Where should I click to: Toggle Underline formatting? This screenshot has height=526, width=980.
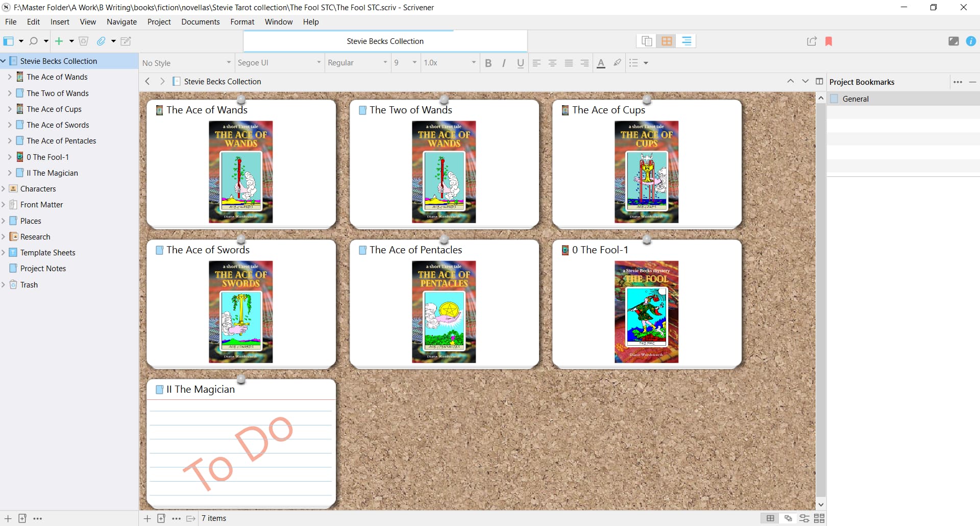(x=521, y=63)
